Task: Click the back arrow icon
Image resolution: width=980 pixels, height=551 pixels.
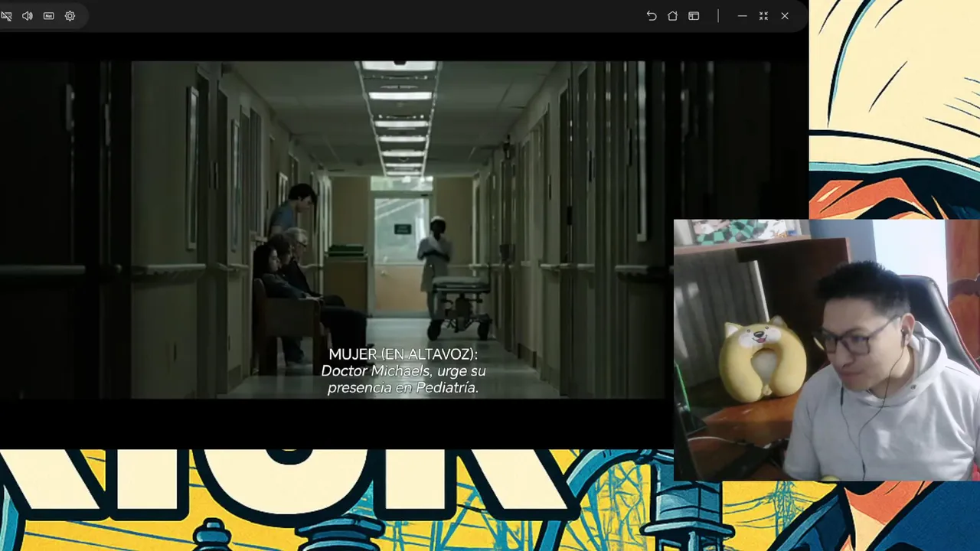Action: [x=652, y=16]
